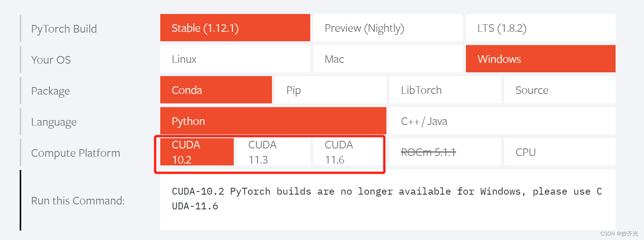The width and height of the screenshot is (644, 240).
Task: Select the LTS (1.8.2) build
Action: (540, 28)
